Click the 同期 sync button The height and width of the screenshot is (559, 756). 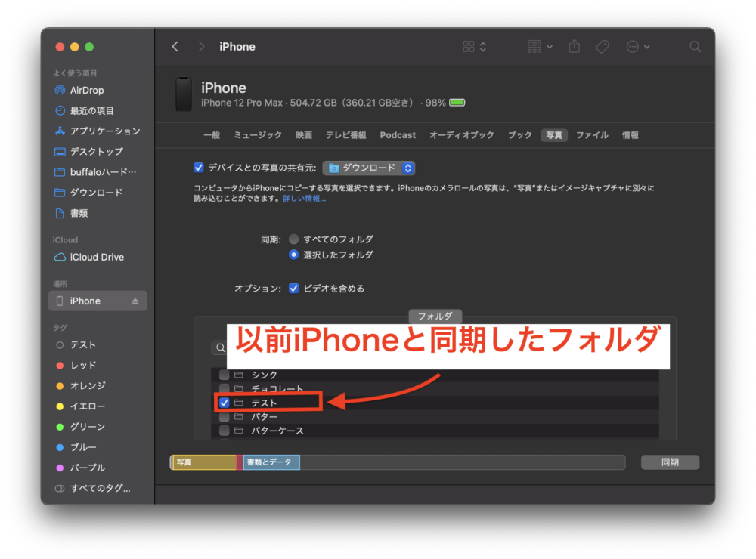(x=670, y=462)
